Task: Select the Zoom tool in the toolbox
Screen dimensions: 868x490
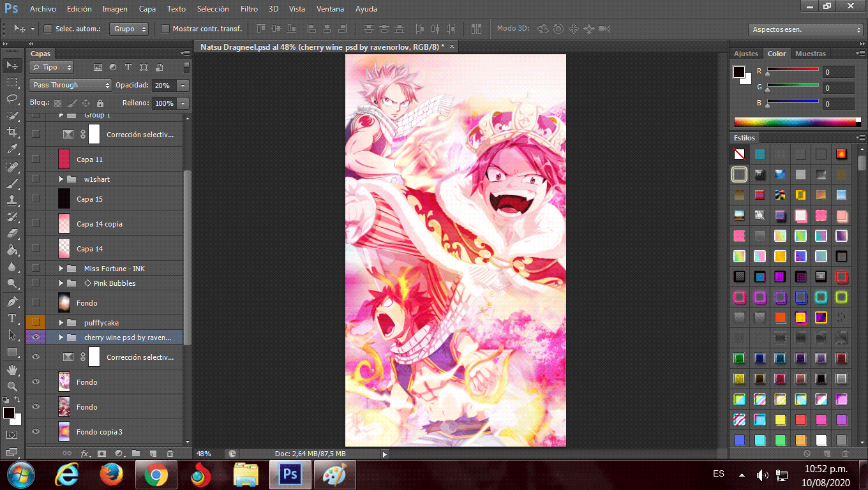Action: click(x=12, y=386)
